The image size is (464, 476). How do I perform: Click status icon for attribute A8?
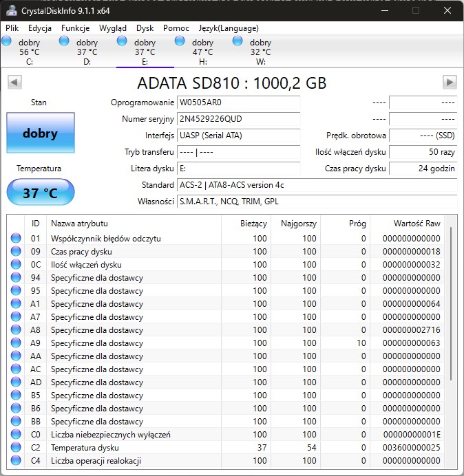tap(16, 329)
